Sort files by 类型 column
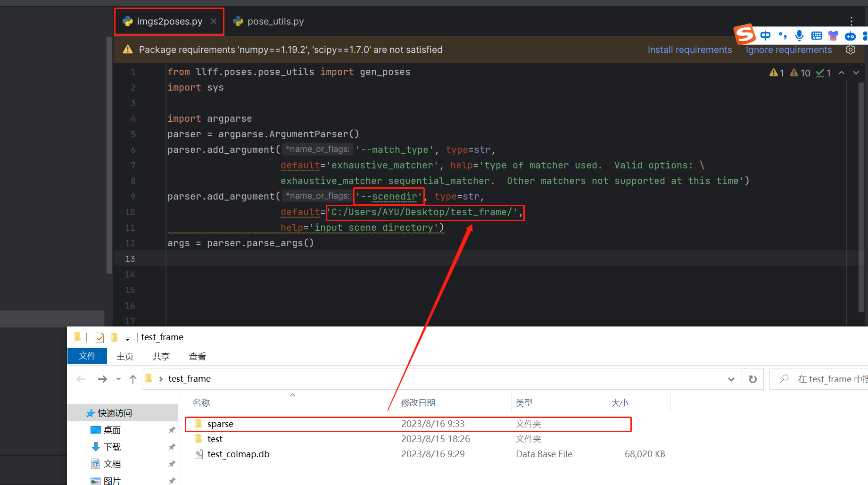Image resolution: width=868 pixels, height=485 pixels. pos(524,403)
